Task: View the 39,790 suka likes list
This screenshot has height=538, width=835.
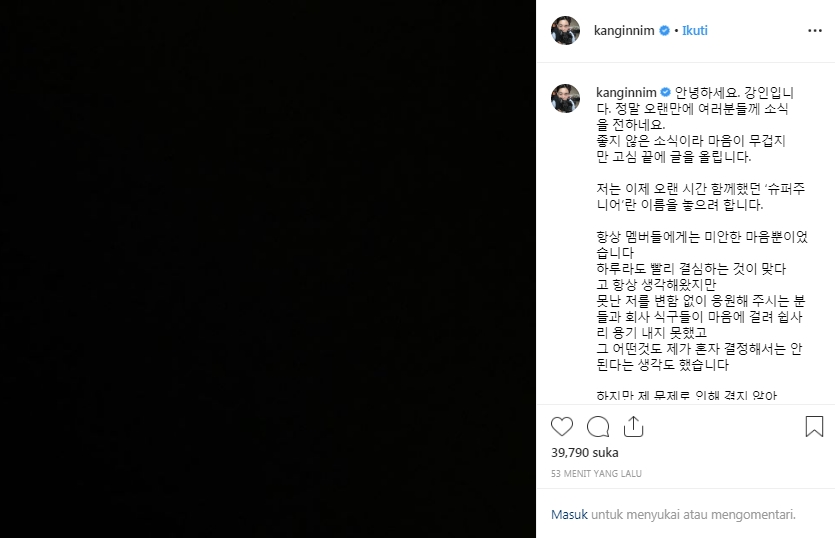Action: coord(585,453)
